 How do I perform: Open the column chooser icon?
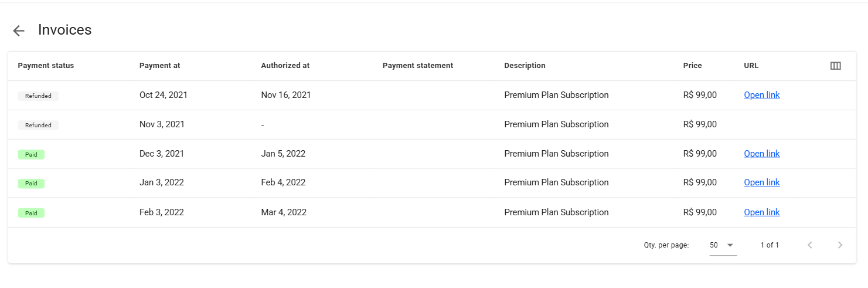(836, 66)
